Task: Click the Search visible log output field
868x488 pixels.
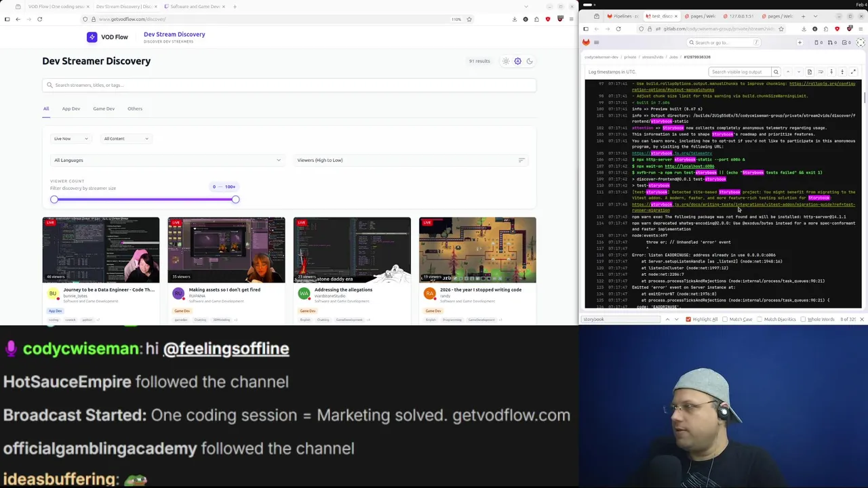Action: (x=740, y=72)
